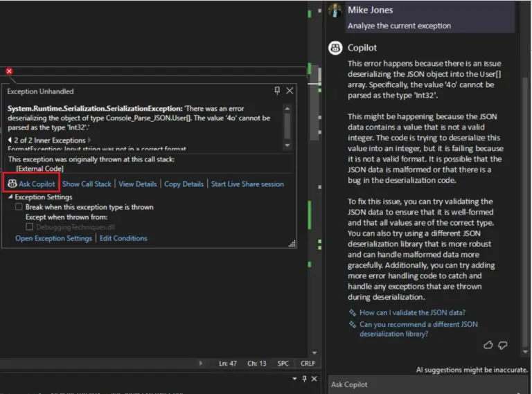532x394 pixels.
Task: Pin the bottom tool panel
Action: pyautogui.click(x=304, y=378)
